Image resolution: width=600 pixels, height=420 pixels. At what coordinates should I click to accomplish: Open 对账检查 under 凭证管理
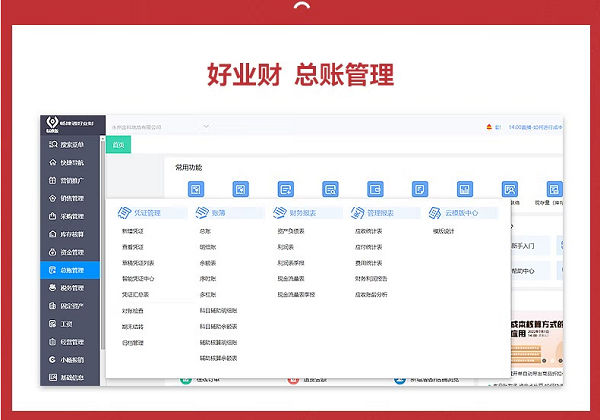tap(133, 311)
